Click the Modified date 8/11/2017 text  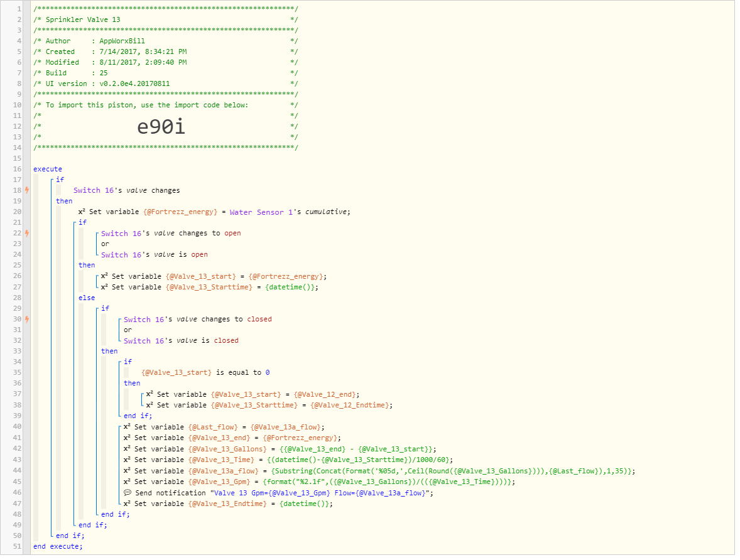(143, 62)
